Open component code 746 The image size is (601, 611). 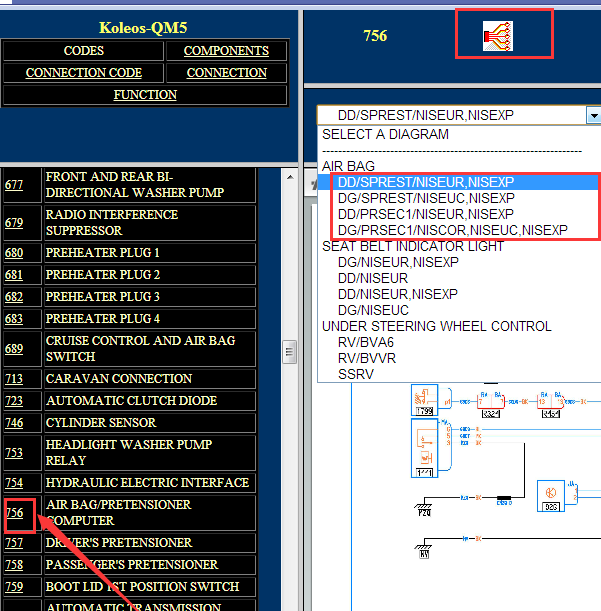pyautogui.click(x=14, y=423)
